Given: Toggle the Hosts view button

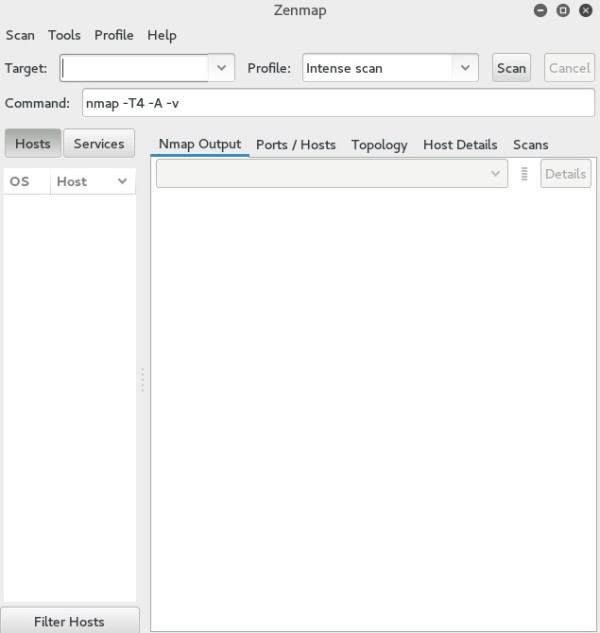Looking at the screenshot, I should 32,144.
